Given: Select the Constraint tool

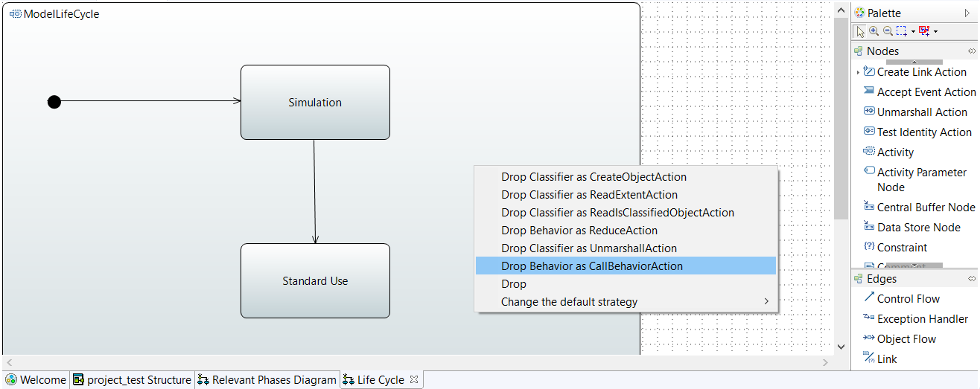Looking at the screenshot, I should (895, 248).
